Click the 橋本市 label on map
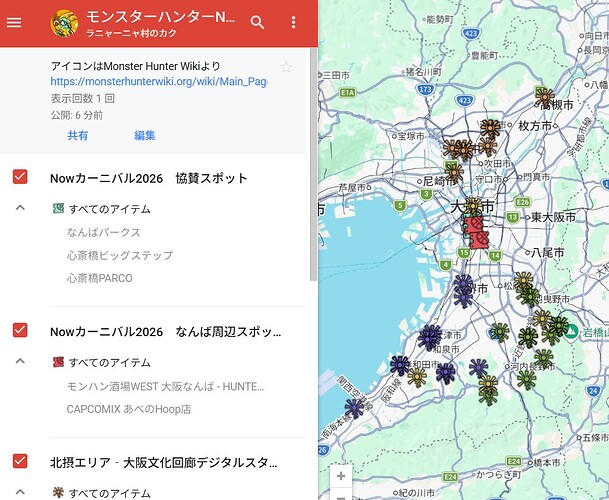 (x=547, y=463)
